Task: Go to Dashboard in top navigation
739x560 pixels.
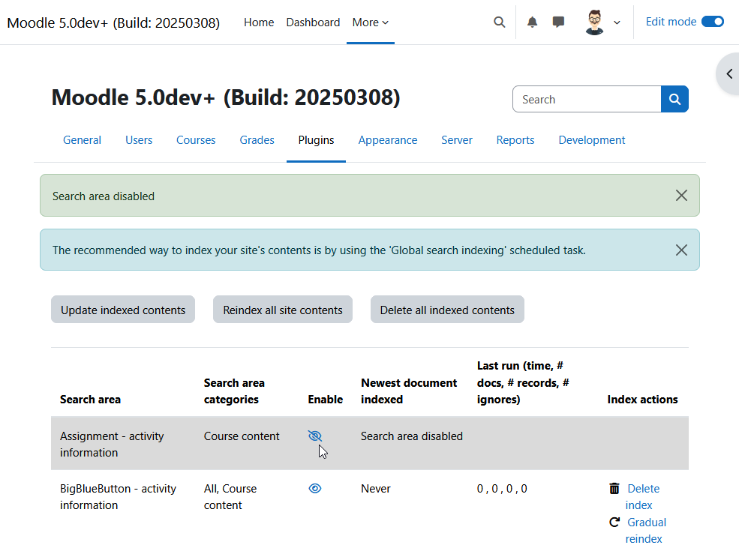Action: coord(313,22)
